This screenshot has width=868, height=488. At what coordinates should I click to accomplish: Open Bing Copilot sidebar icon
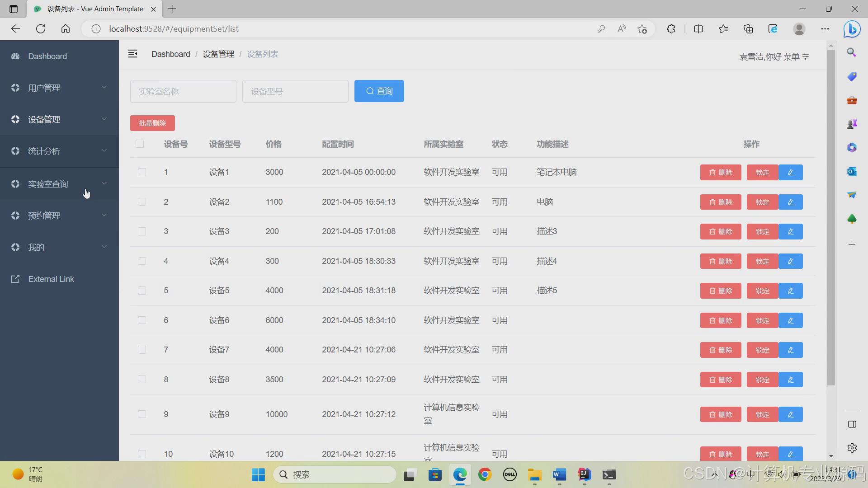tap(852, 29)
